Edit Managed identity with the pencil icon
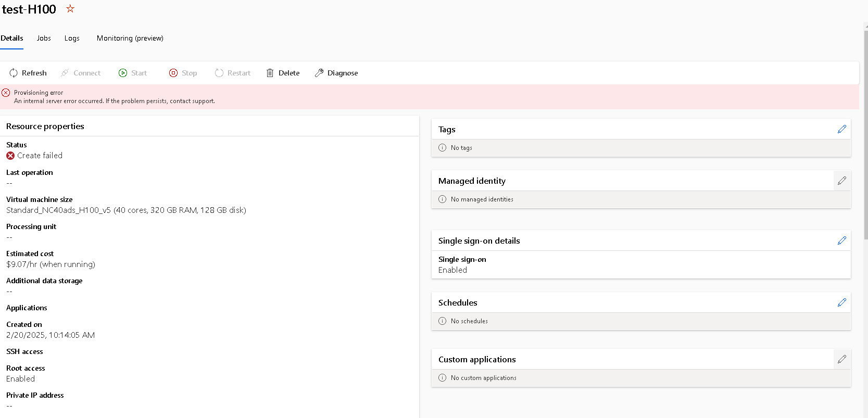The height and width of the screenshot is (418, 868). [x=842, y=181]
